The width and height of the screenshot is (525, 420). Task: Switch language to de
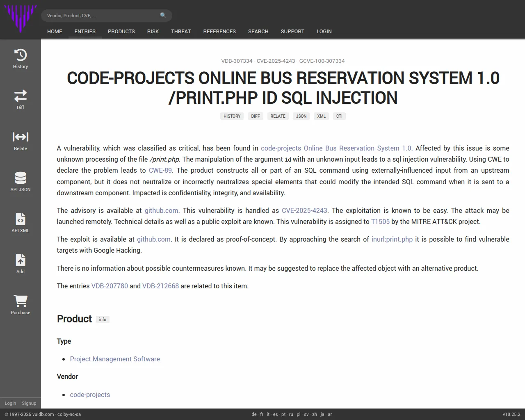[x=254, y=414]
